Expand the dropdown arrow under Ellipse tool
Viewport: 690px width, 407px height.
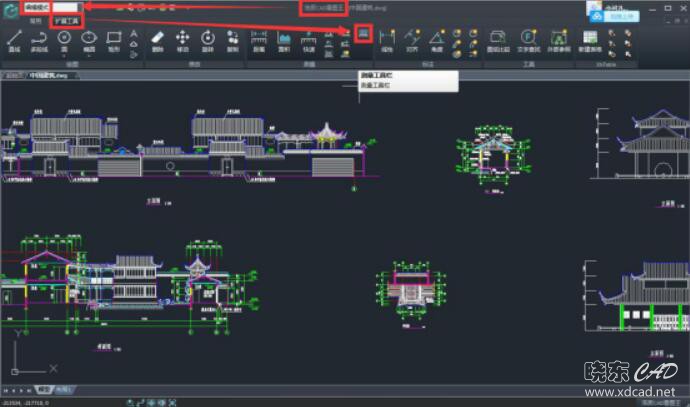point(89,55)
